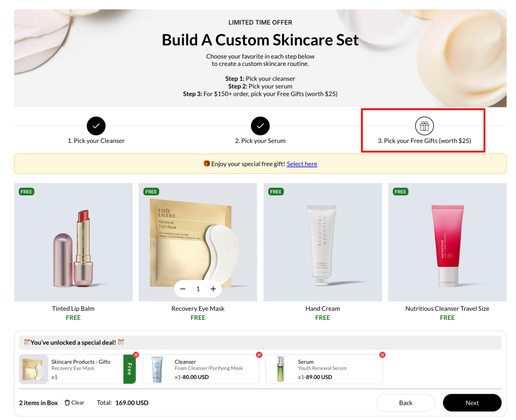Pick the Nutritious Cleanser Travel Size image
516x420 pixels.
point(447,242)
